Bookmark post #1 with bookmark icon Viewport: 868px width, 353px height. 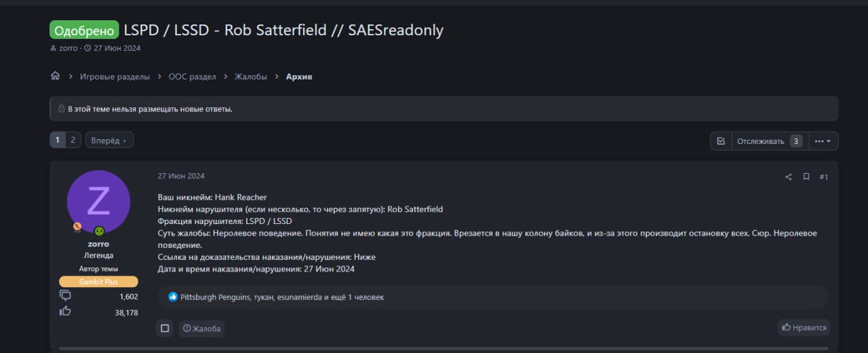(806, 177)
